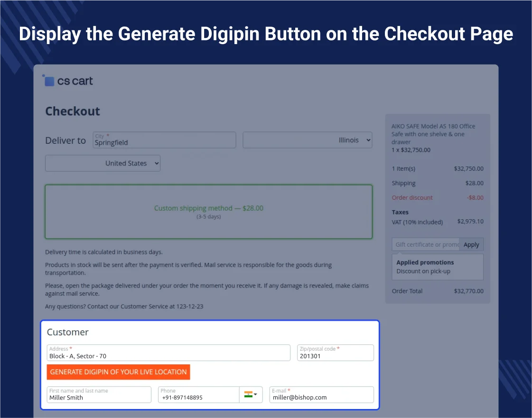Click the Applied promotions box
The height and width of the screenshot is (418, 532).
coord(438,267)
